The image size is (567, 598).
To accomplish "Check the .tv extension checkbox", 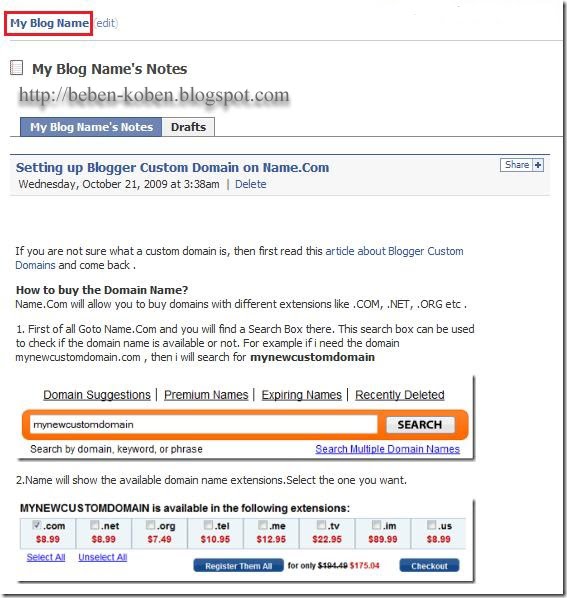I will (321, 525).
